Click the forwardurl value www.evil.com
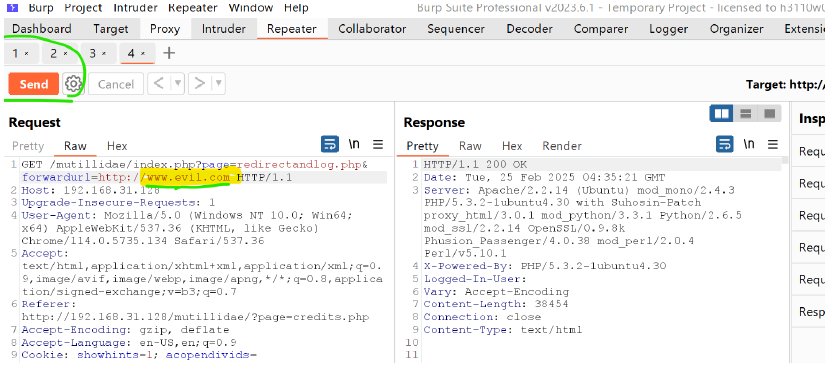 click(188, 178)
